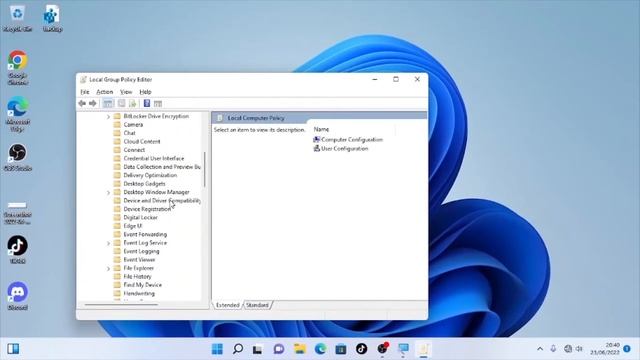
Task: Toggle the Show/Hide Console Tree toolbar icon
Action: click(108, 104)
